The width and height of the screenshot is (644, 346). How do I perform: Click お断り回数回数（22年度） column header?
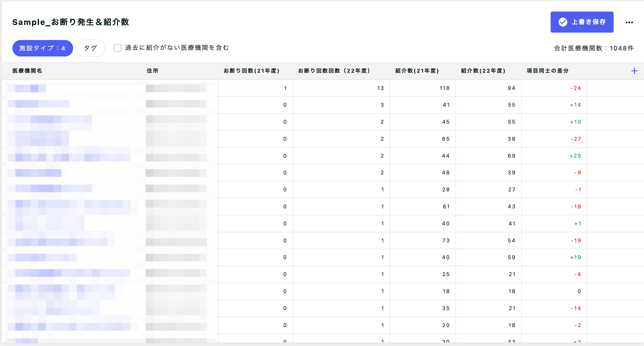pyautogui.click(x=334, y=71)
